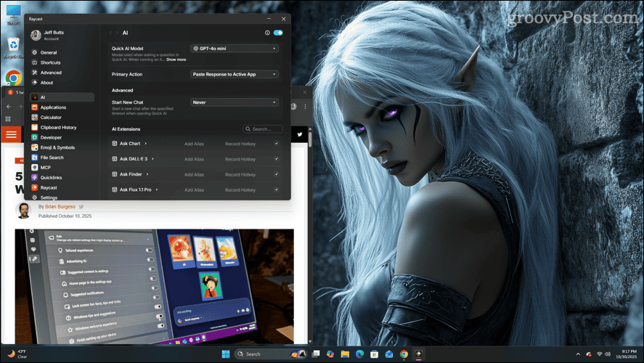Click the Windows taskbar Search box
644x363 pixels.
[x=271, y=354]
